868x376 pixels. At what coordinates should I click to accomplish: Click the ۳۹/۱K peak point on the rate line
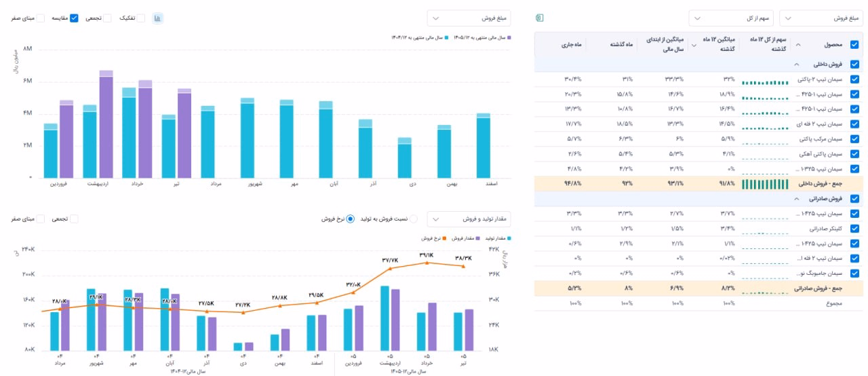coord(426,262)
